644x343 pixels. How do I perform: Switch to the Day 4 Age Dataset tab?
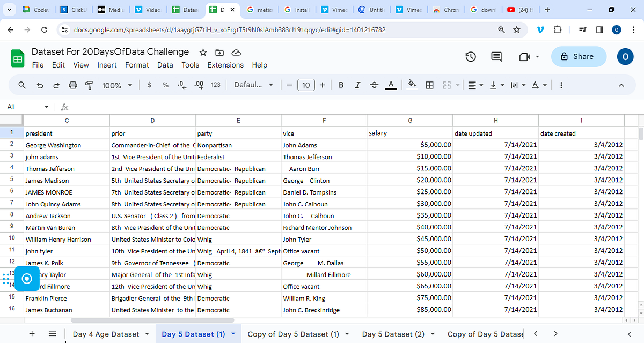pyautogui.click(x=107, y=333)
